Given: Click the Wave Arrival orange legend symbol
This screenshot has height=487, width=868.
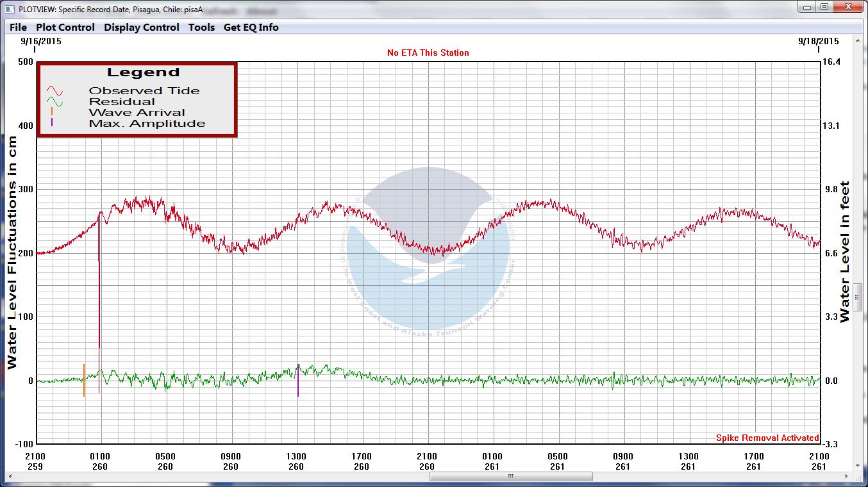Looking at the screenshot, I should [x=52, y=111].
